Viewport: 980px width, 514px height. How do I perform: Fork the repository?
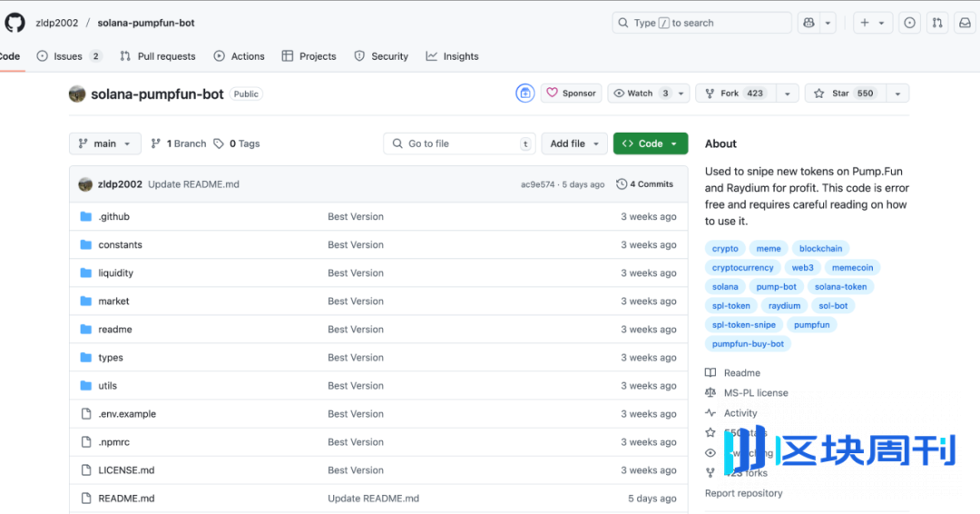click(x=736, y=94)
